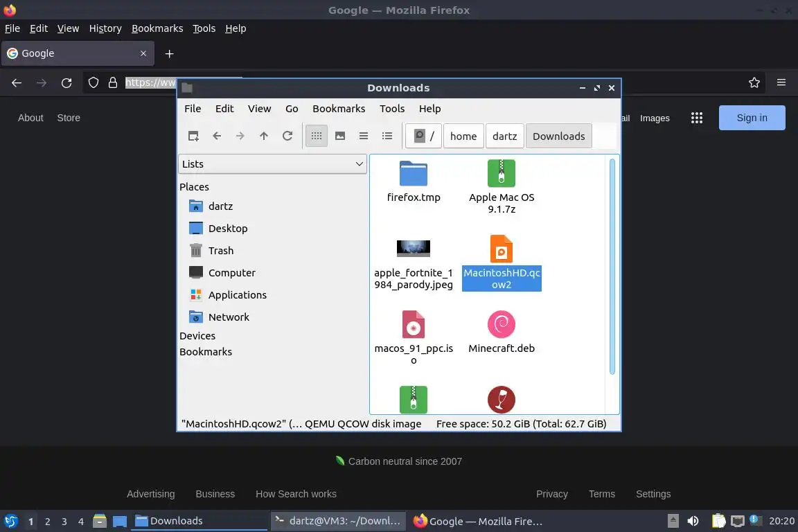Open the file manager Bookmarks menu

click(339, 109)
